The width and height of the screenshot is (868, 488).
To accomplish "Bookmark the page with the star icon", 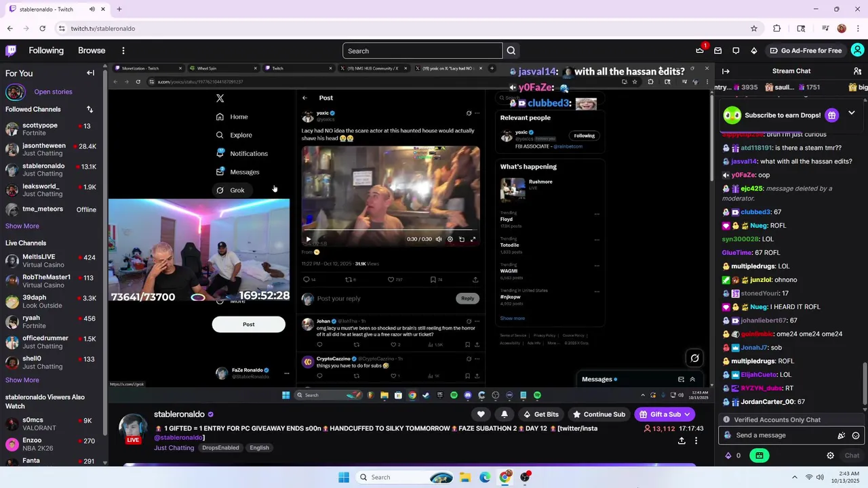I will point(753,28).
